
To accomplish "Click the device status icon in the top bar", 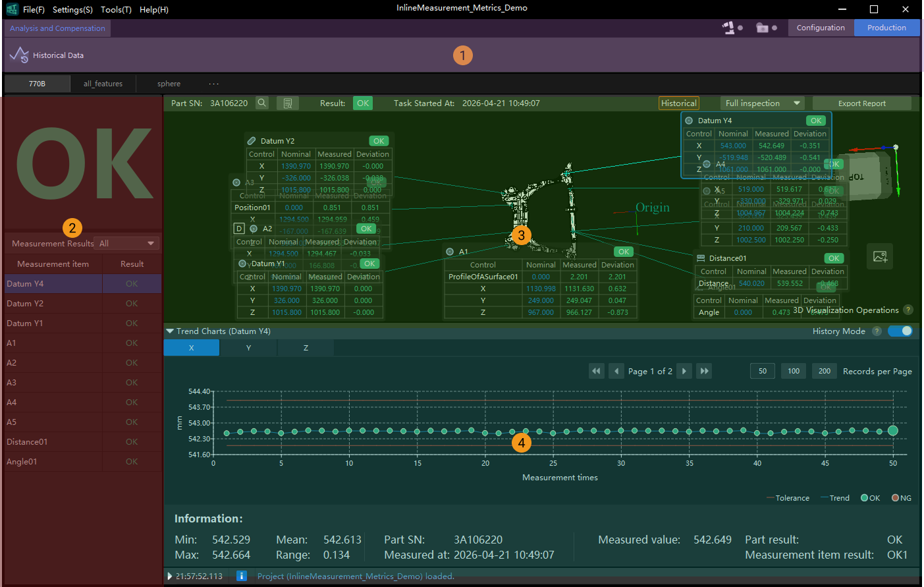I will point(728,28).
